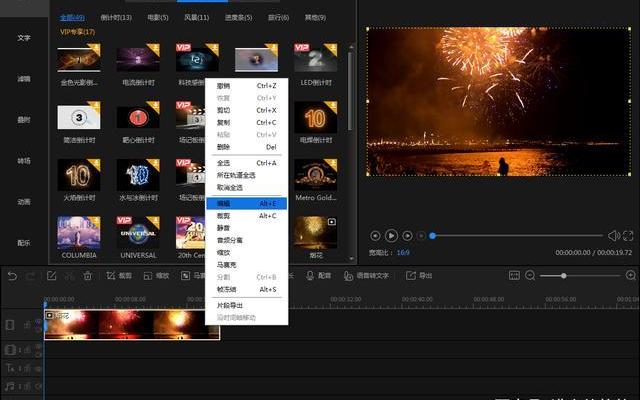Open the Text (文字) sidebar section
640x400 pixels.
coord(24,38)
